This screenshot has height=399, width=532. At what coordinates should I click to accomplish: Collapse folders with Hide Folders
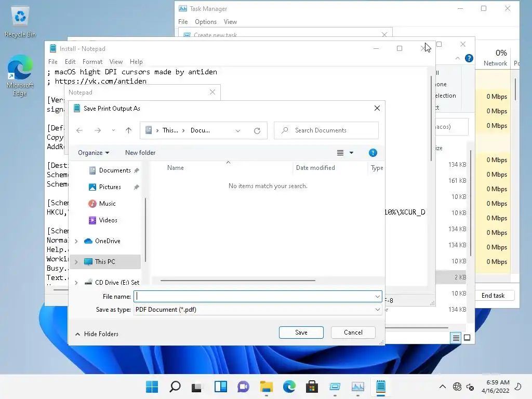(x=97, y=334)
